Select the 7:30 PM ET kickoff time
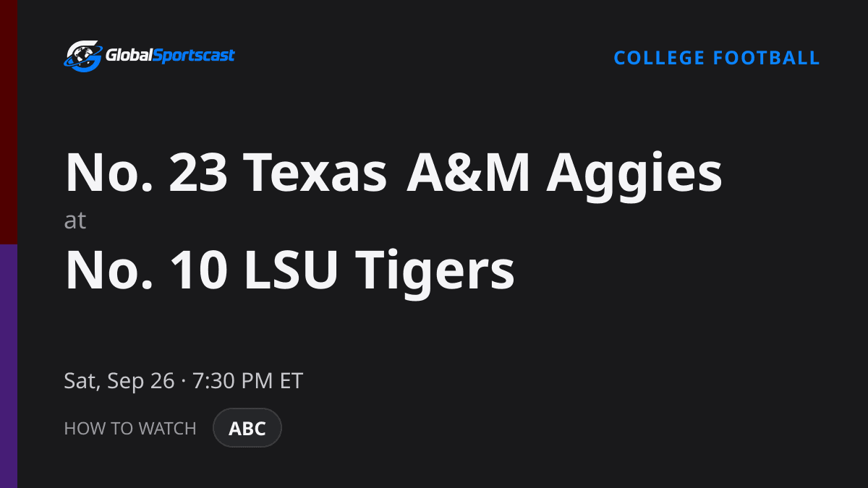Image resolution: width=868 pixels, height=488 pixels. (247, 381)
